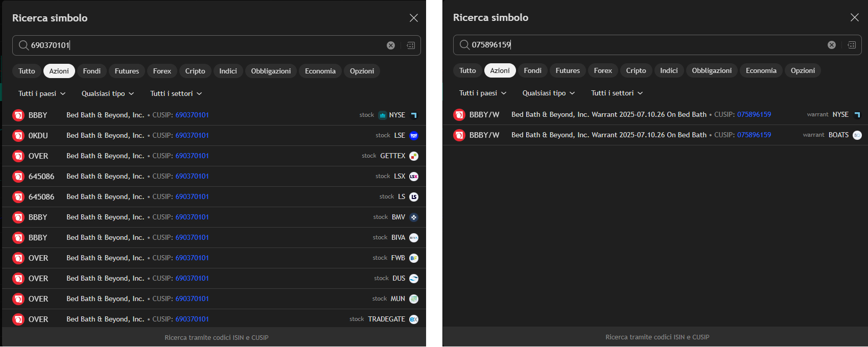The width and height of the screenshot is (868, 347).
Task: Select Opzioni tab in right dialog
Action: (803, 70)
